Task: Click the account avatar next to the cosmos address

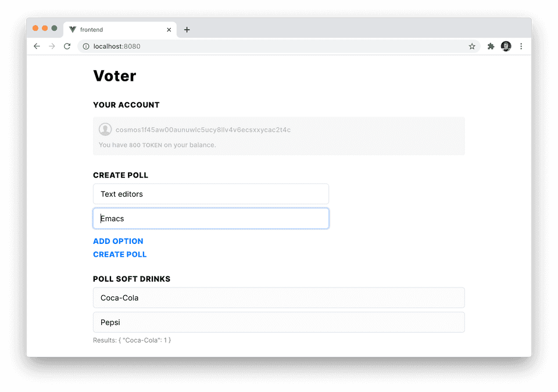Action: pyautogui.click(x=105, y=129)
